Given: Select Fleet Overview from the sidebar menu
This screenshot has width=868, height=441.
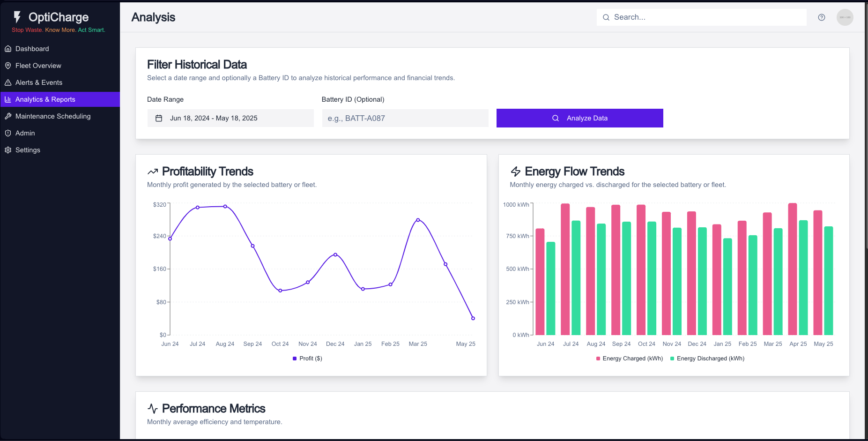Looking at the screenshot, I should pos(38,65).
